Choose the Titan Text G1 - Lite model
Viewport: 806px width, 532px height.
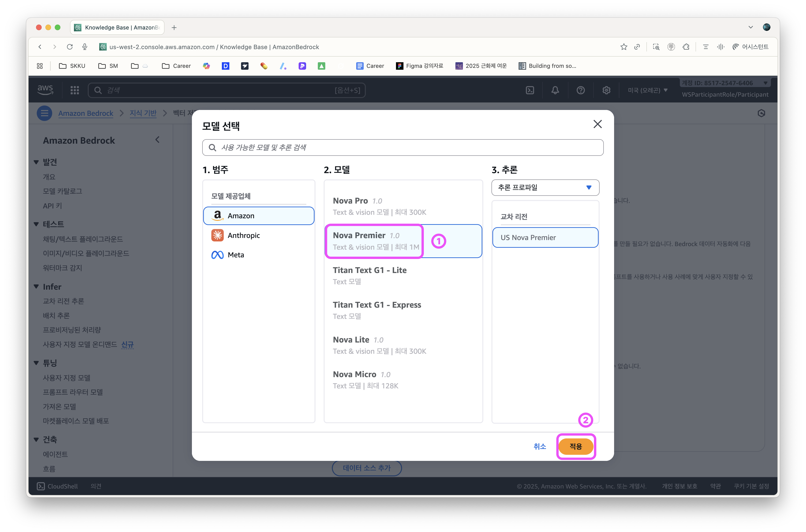(x=403, y=276)
